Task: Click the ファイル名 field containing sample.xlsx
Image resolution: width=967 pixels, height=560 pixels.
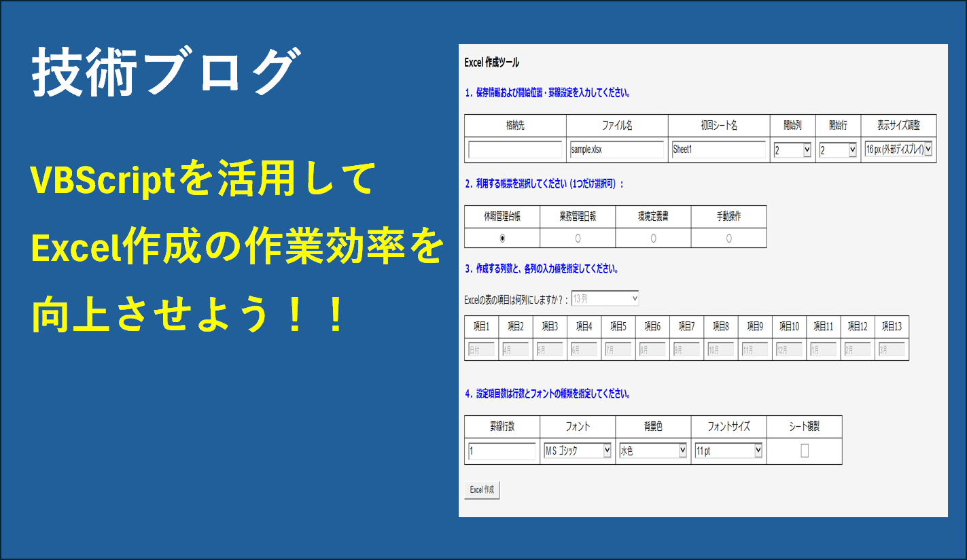Action: pos(616,150)
